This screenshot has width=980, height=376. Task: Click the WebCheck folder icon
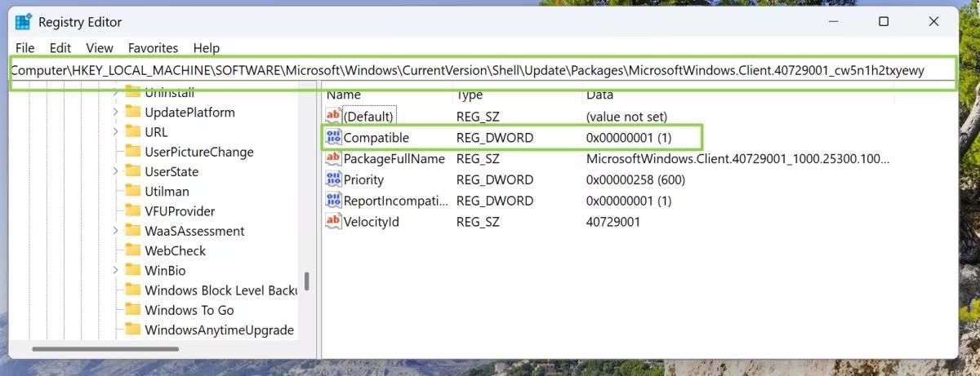133,251
